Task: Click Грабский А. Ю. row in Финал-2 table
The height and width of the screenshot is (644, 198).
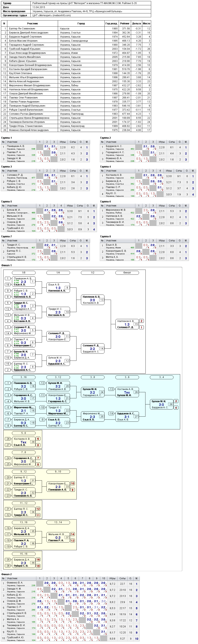Action: [70, 639]
